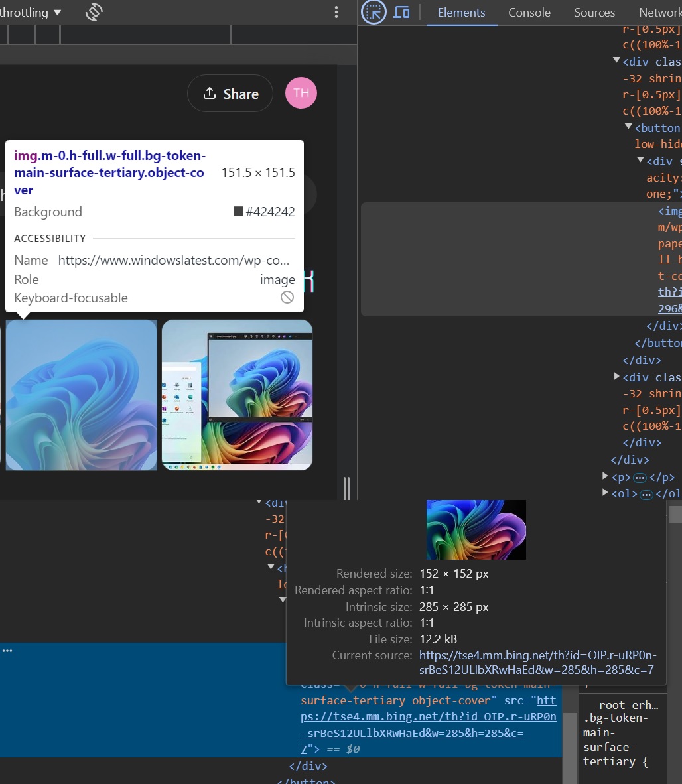Viewport: 682px width, 784px height.
Task: Click the Elements panel vertical scrollbar
Action: 677,514
